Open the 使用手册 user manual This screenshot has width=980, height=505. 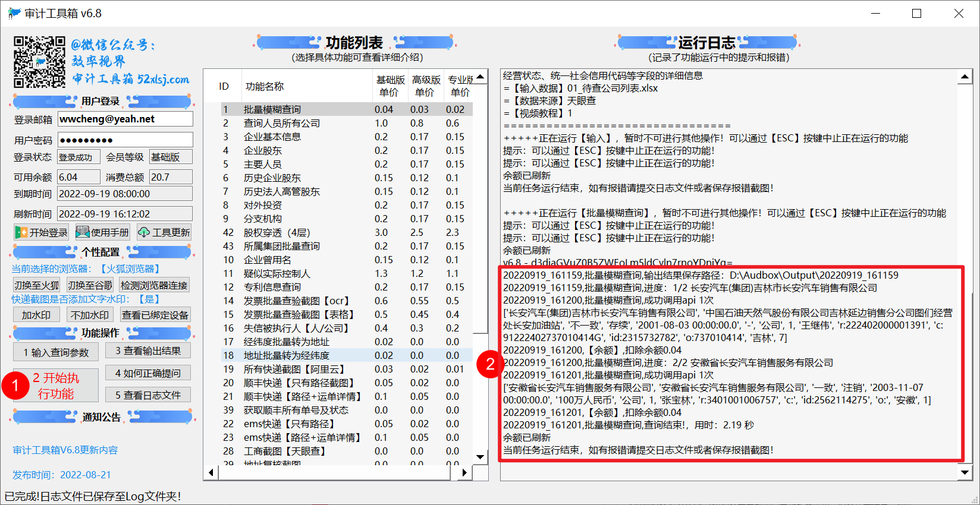point(102,232)
